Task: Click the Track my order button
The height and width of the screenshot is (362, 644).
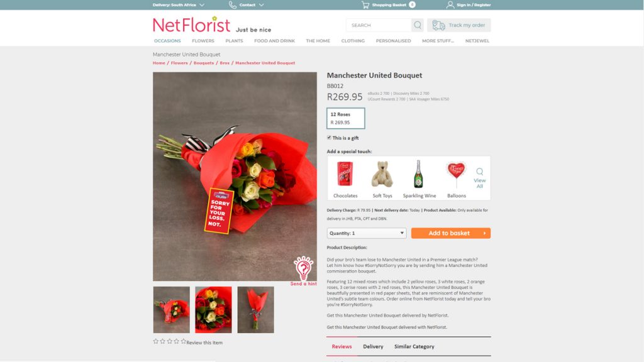Action: click(x=458, y=25)
